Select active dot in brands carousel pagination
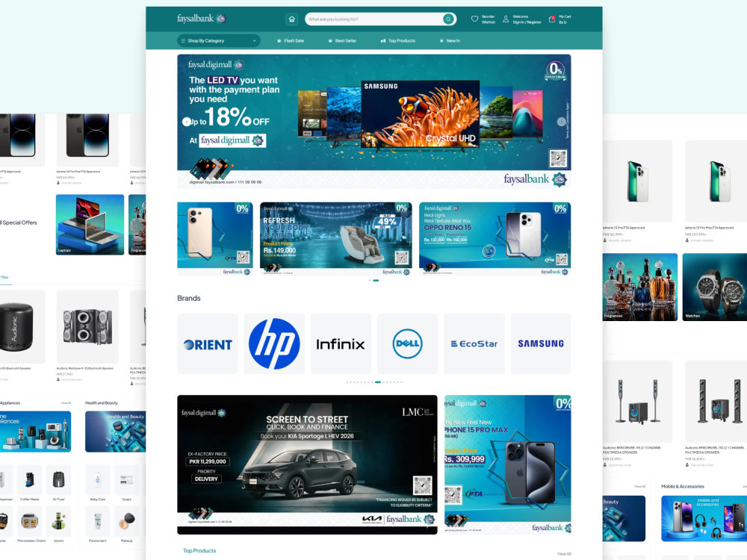 (378, 382)
